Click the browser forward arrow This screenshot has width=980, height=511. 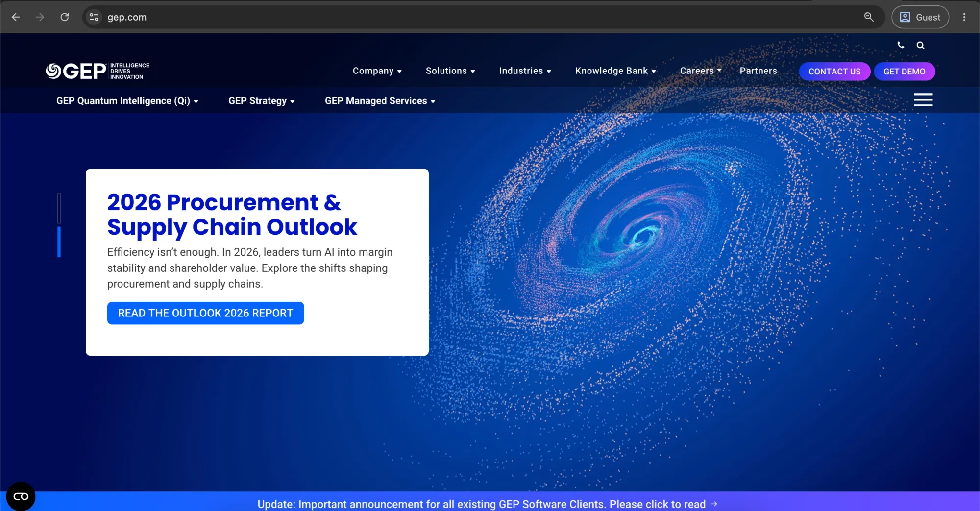pyautogui.click(x=40, y=17)
